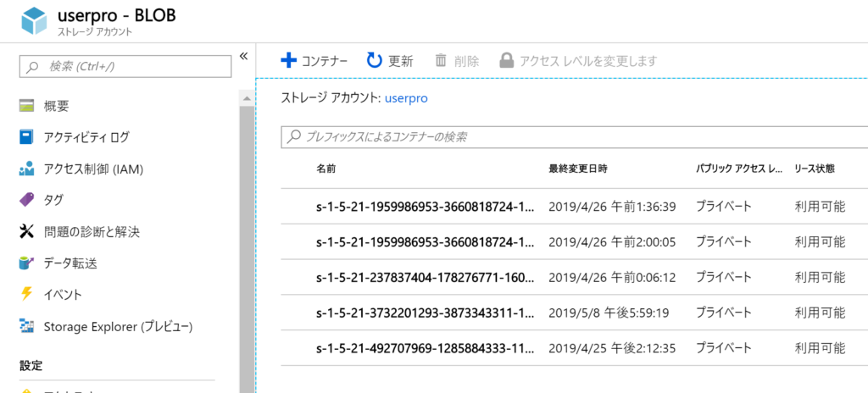Click the storage account cube icon
This screenshot has width=868, height=393.
[36, 21]
